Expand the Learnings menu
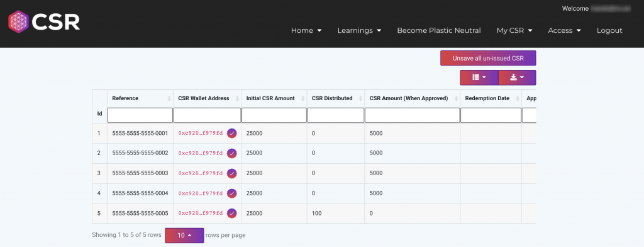The width and height of the screenshot is (644, 247). tap(359, 30)
